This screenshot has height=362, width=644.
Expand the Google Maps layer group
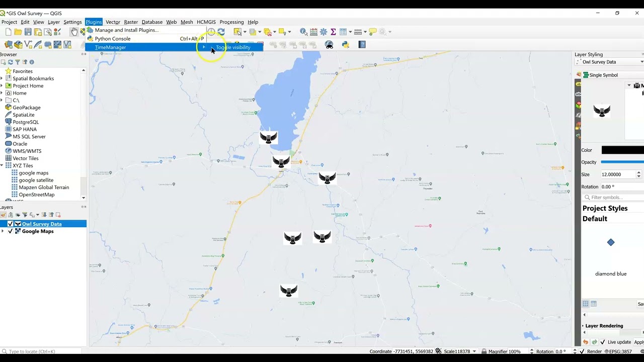point(3,231)
